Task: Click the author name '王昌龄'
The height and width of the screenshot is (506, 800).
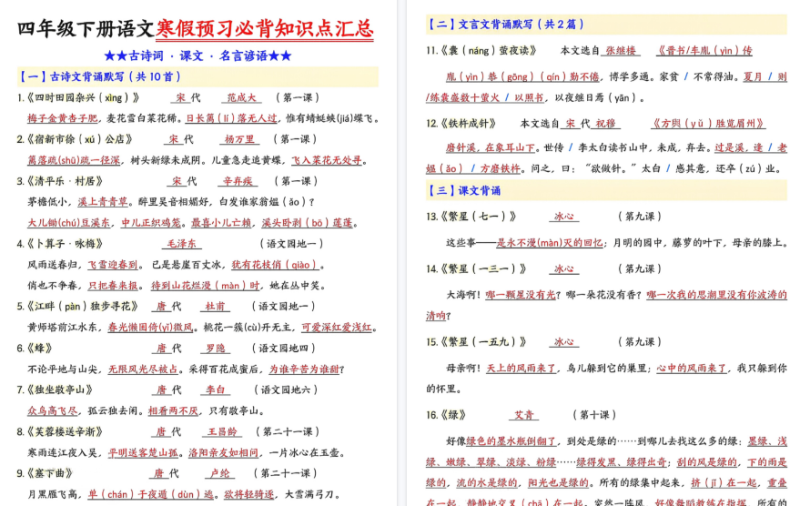Action: point(222,432)
